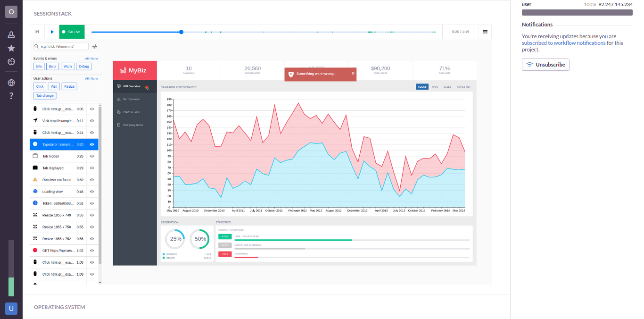The image size is (644, 319).
Task: Switch to the SALES tab in Campaign Performance
Action: (x=447, y=87)
